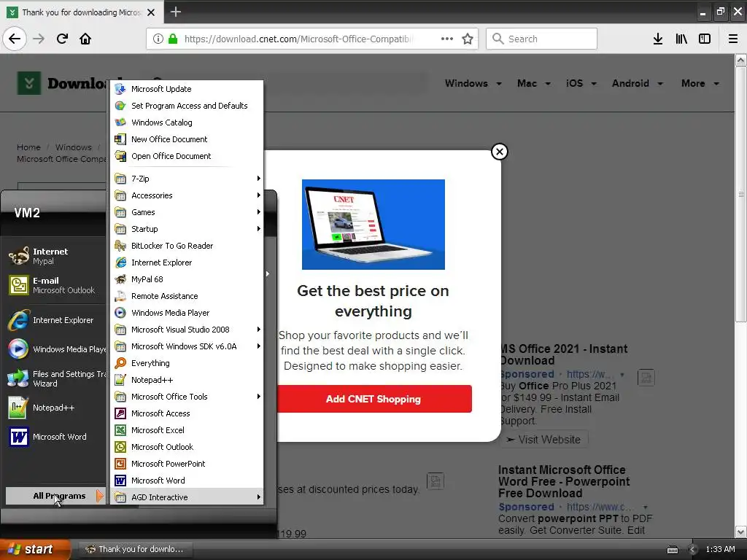This screenshot has width=747, height=560.
Task: Open the Android dropdown in site navigation
Action: [638, 83]
